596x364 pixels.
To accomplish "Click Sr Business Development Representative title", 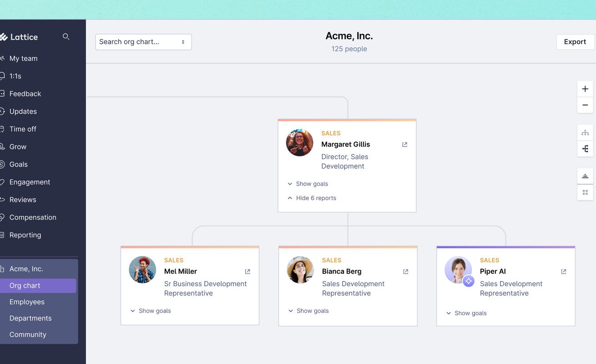I will coord(206,288).
